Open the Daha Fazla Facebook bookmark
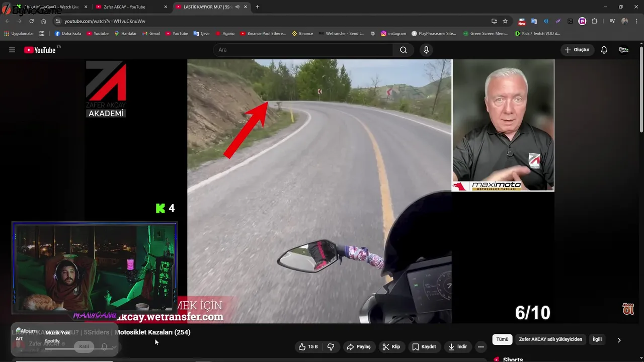 68,34
